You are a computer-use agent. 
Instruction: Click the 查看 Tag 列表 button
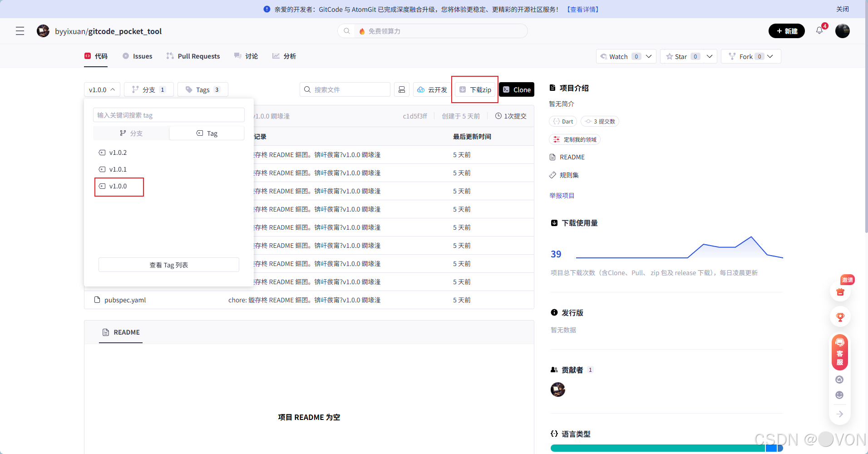(168, 265)
